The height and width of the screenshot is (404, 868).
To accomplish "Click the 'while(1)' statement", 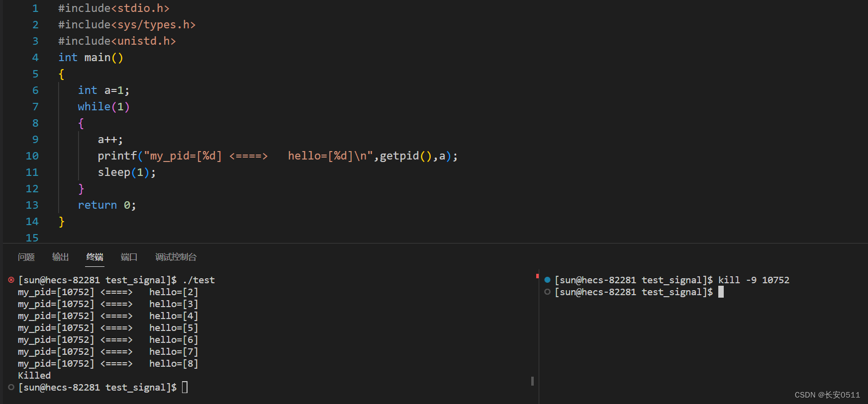I will pyautogui.click(x=103, y=107).
